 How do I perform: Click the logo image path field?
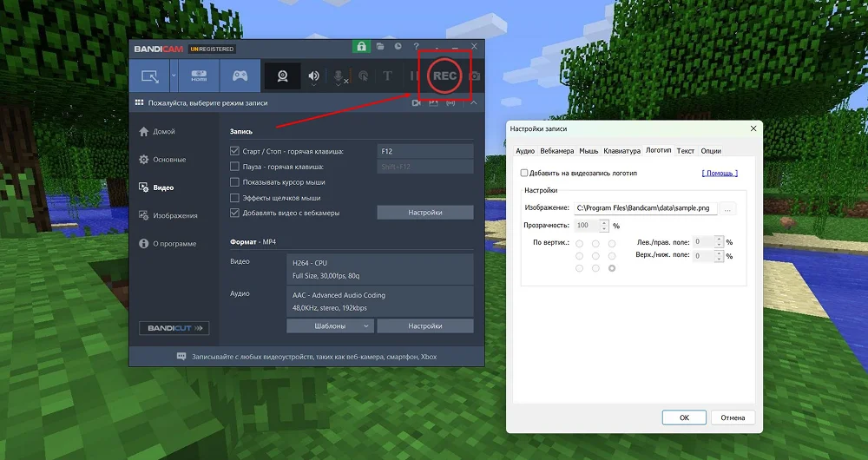[646, 208]
